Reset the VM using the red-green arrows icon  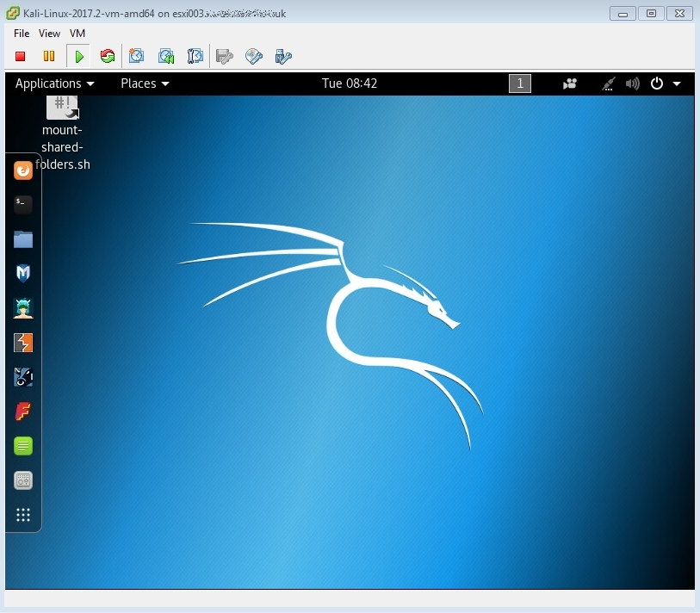point(107,56)
